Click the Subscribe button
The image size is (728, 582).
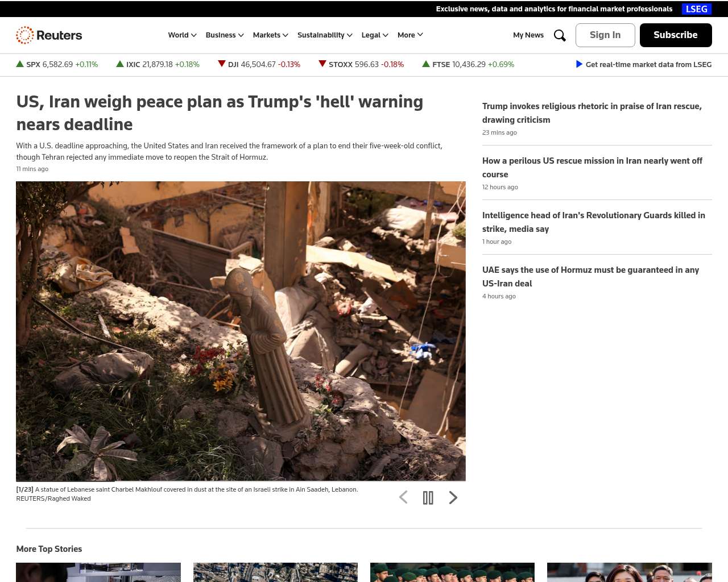tap(676, 35)
